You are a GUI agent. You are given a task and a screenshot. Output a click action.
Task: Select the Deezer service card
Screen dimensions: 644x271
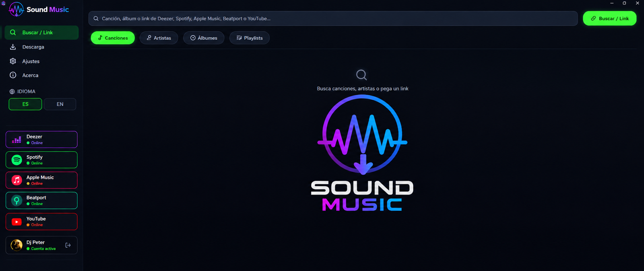click(x=41, y=140)
